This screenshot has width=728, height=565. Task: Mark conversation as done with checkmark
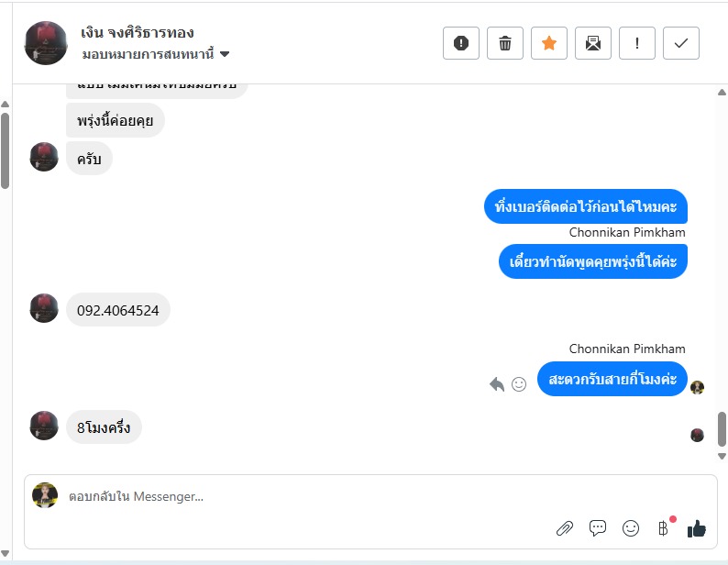tap(680, 43)
